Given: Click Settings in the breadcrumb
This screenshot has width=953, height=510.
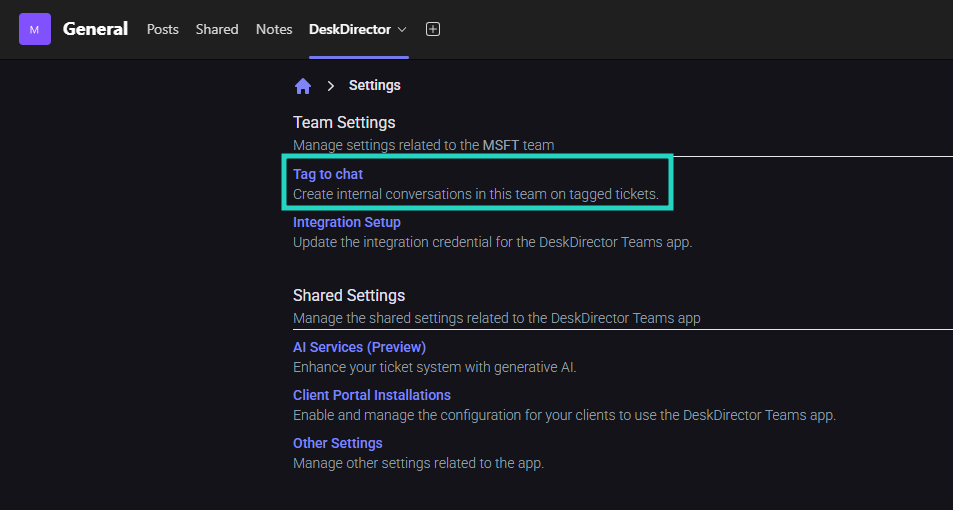Looking at the screenshot, I should click(374, 86).
